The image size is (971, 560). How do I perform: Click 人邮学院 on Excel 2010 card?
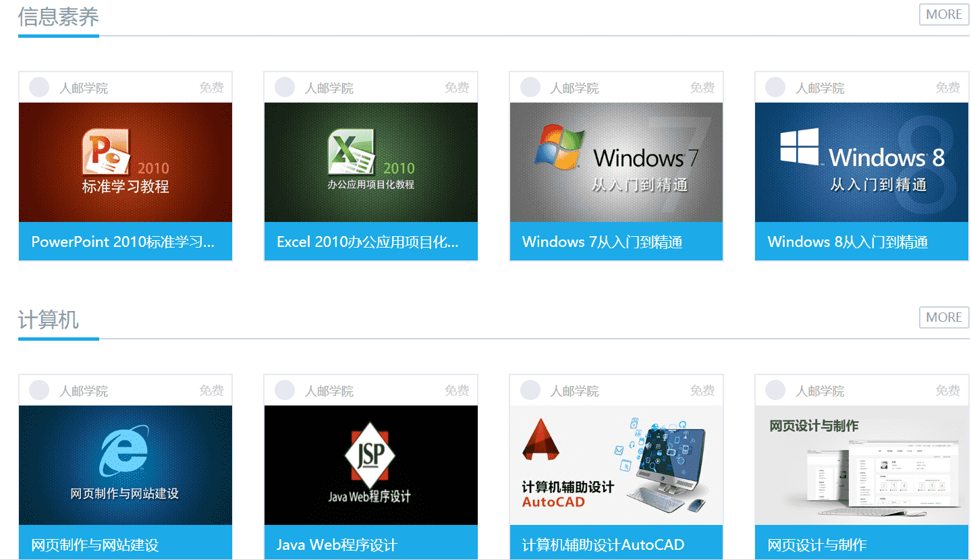(x=329, y=88)
